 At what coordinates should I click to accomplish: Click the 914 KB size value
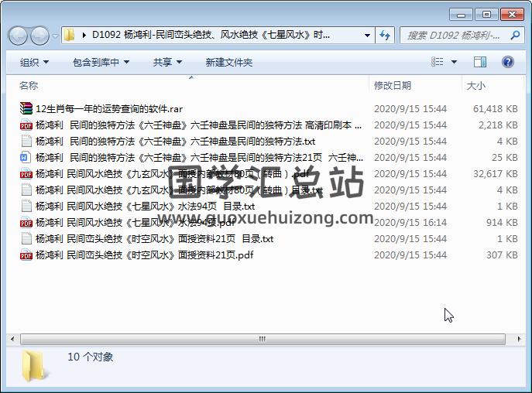pos(502,223)
